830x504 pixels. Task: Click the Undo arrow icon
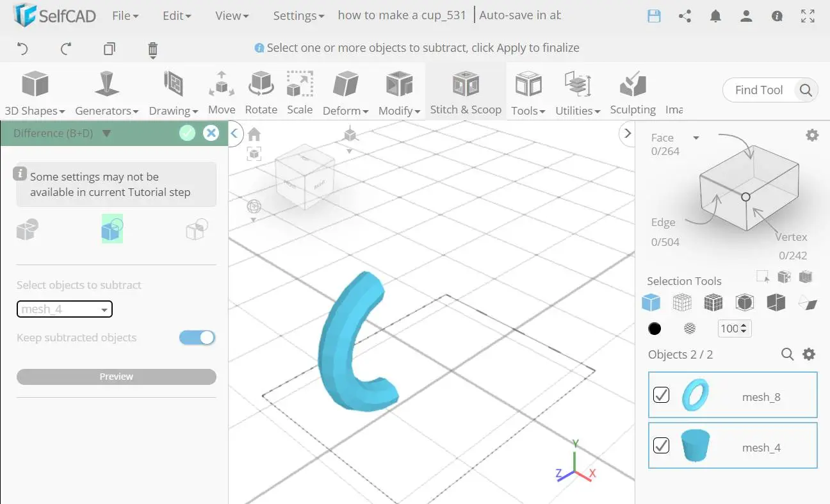pos(22,49)
